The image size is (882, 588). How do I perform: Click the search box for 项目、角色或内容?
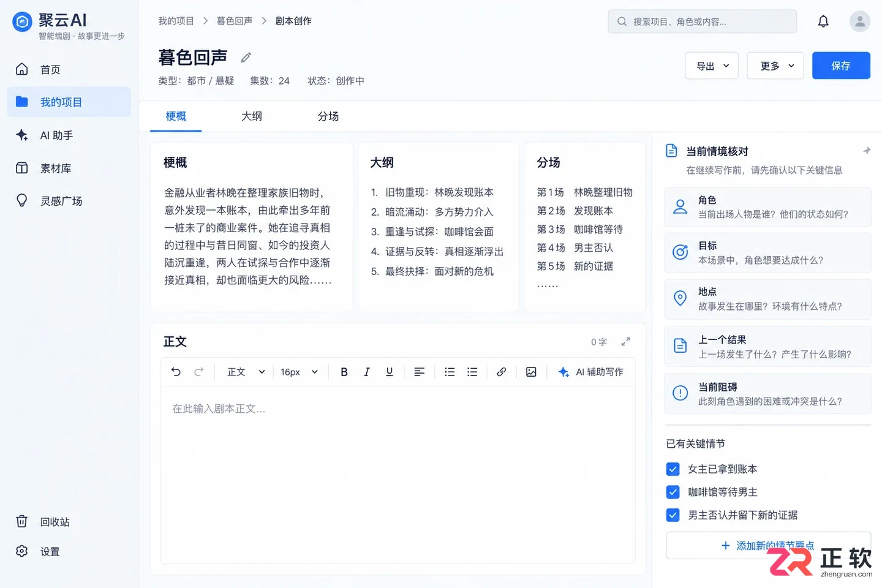pos(703,21)
